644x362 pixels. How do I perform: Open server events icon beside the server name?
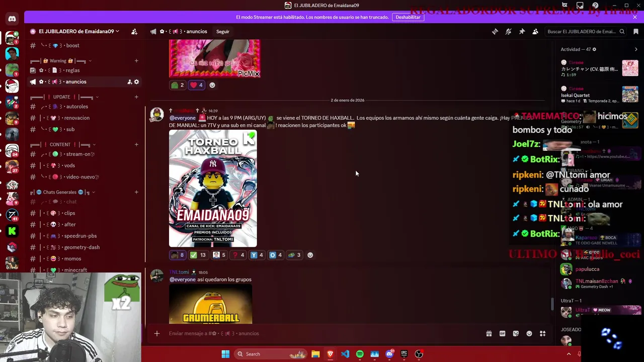[x=134, y=31]
